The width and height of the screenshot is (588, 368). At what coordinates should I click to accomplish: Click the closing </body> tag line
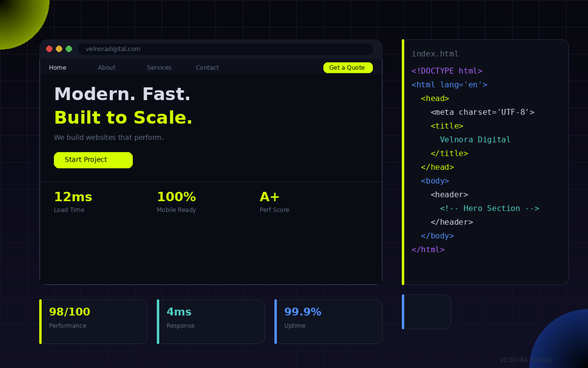tap(438, 236)
